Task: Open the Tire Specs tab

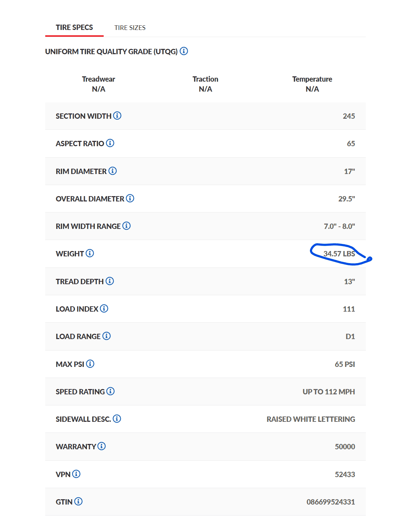Action: tap(74, 27)
